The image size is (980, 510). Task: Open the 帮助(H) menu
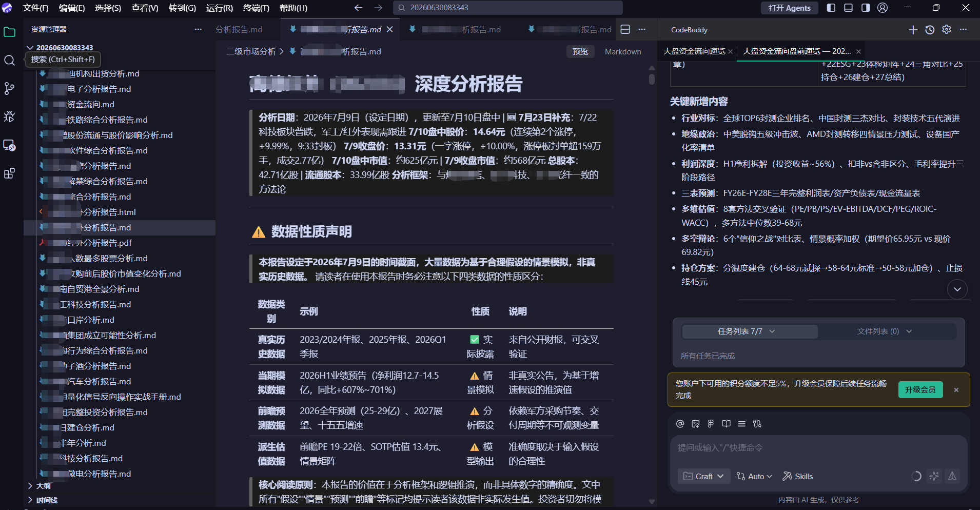pos(293,8)
